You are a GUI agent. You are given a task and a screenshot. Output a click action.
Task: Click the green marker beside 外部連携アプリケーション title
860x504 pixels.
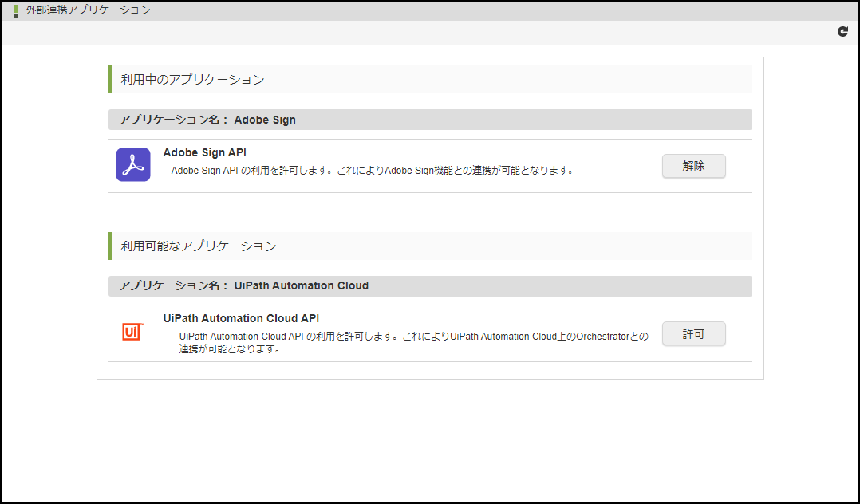point(16,11)
